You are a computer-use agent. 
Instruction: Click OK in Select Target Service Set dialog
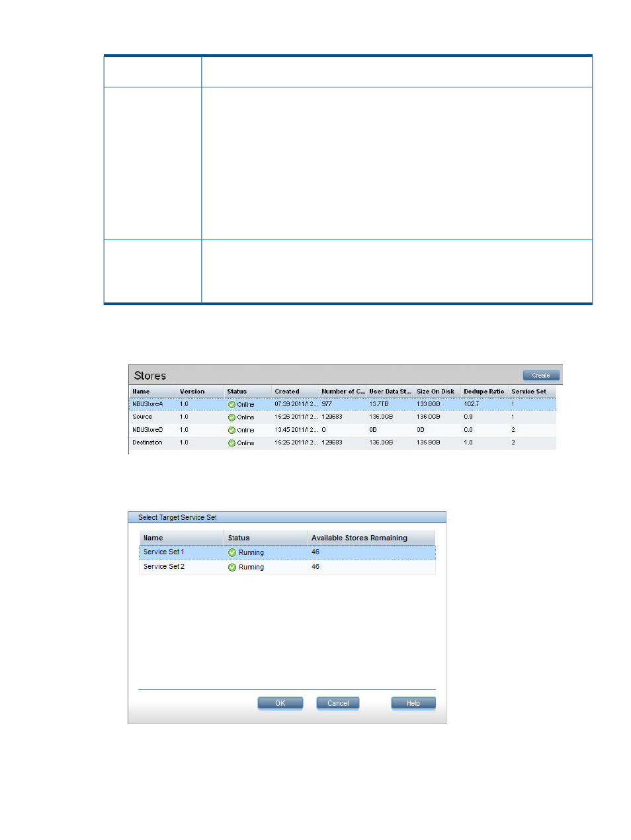(280, 703)
